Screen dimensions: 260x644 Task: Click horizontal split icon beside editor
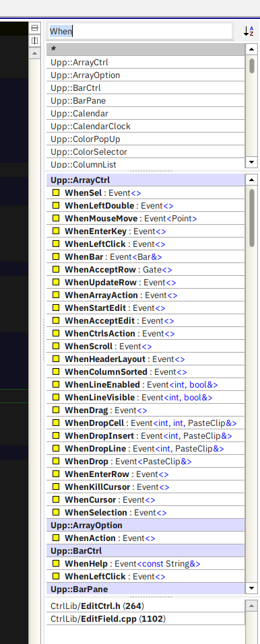tap(34, 28)
